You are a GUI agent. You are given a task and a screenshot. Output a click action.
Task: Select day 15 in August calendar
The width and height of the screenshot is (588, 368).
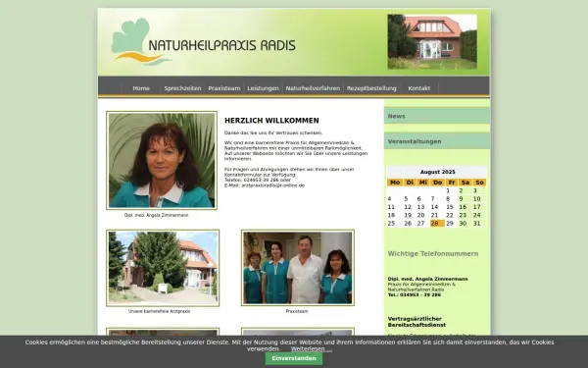(x=450, y=207)
